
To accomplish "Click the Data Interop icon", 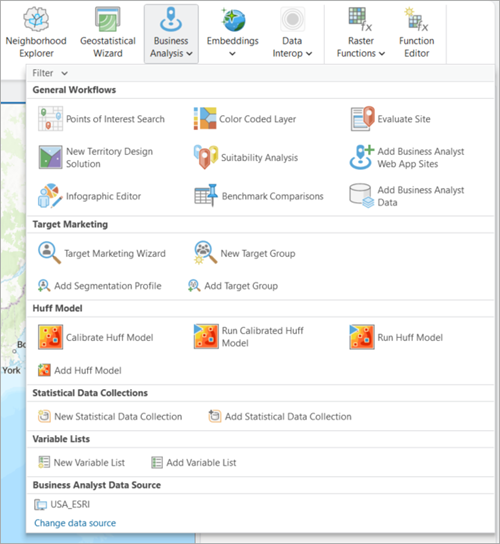I will [x=292, y=19].
